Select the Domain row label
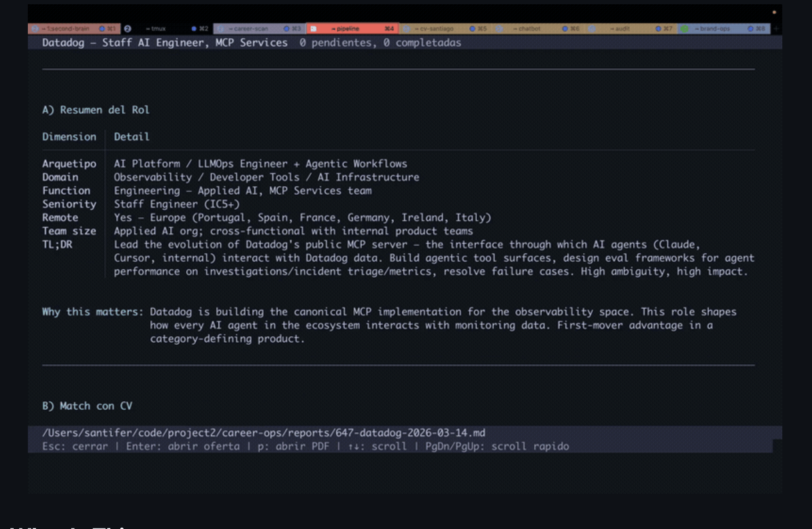The image size is (812, 529). click(x=60, y=177)
